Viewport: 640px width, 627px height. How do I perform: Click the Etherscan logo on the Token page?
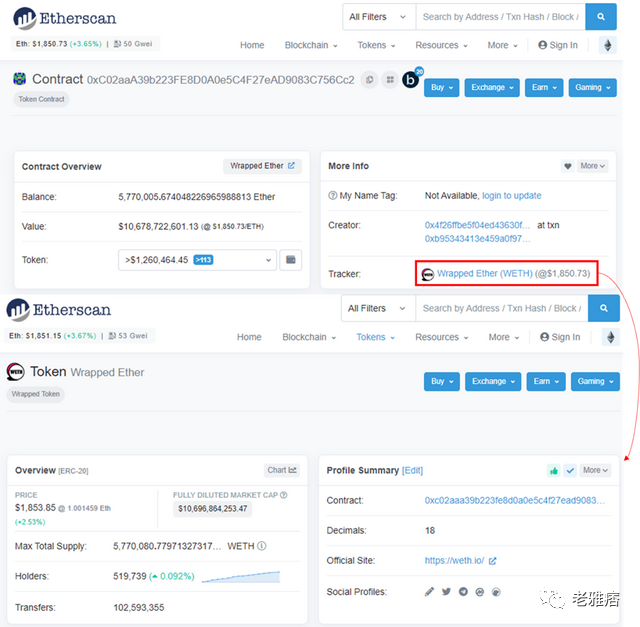coord(58,309)
